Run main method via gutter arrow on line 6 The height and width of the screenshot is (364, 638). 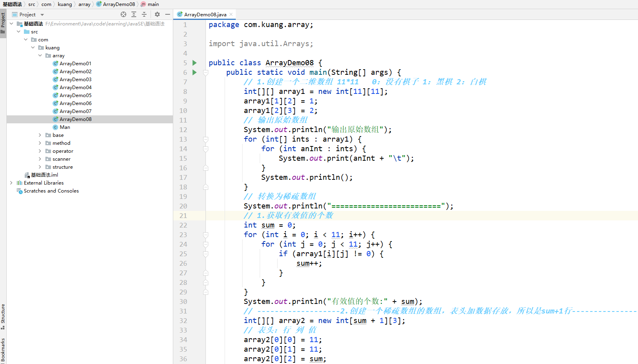coord(194,72)
